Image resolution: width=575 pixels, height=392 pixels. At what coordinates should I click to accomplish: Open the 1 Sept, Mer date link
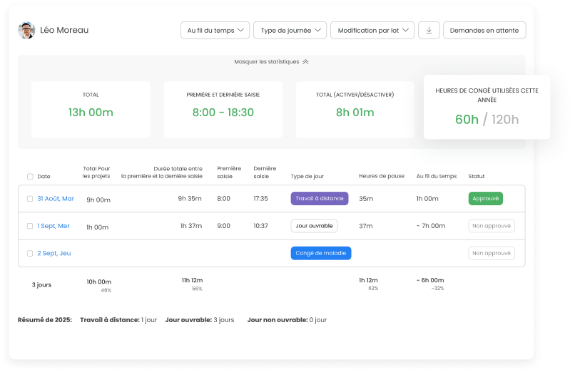(x=54, y=226)
